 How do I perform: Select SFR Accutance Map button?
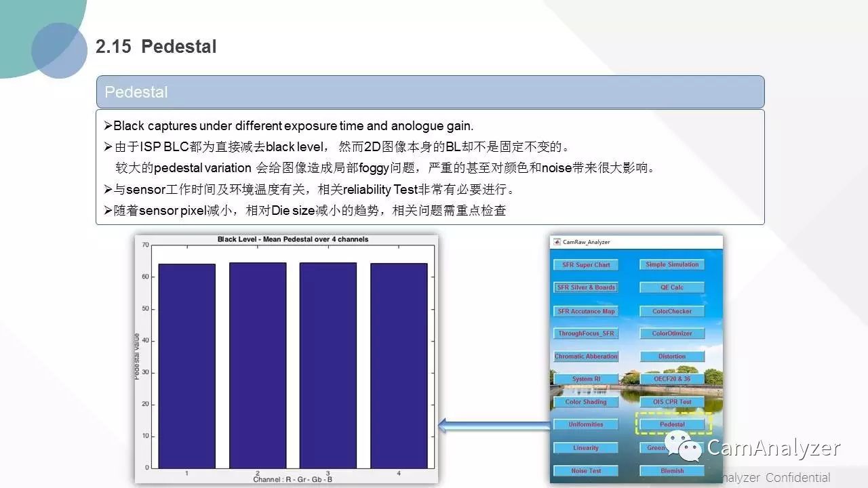click(x=586, y=311)
